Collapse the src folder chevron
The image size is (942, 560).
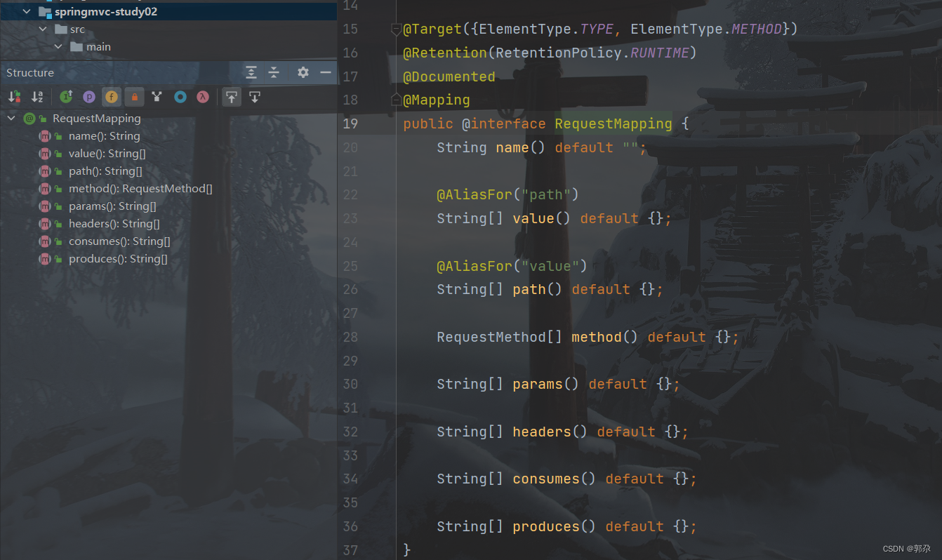[43, 29]
